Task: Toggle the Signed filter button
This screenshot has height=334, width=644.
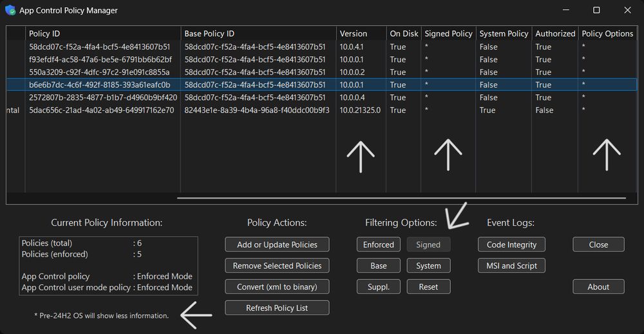Action: [x=428, y=244]
